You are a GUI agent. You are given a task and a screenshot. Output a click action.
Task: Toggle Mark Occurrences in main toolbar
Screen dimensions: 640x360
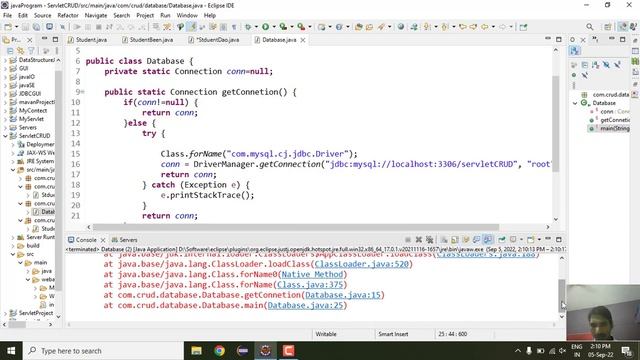point(191,27)
